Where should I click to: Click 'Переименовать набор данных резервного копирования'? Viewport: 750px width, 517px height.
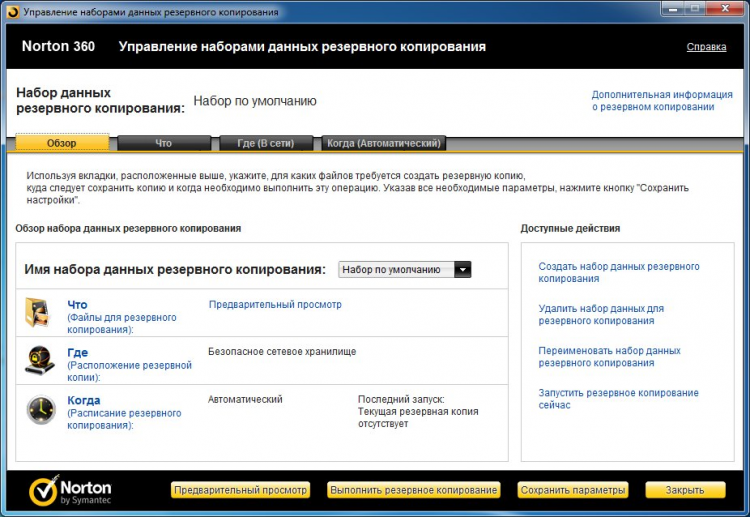coord(609,356)
